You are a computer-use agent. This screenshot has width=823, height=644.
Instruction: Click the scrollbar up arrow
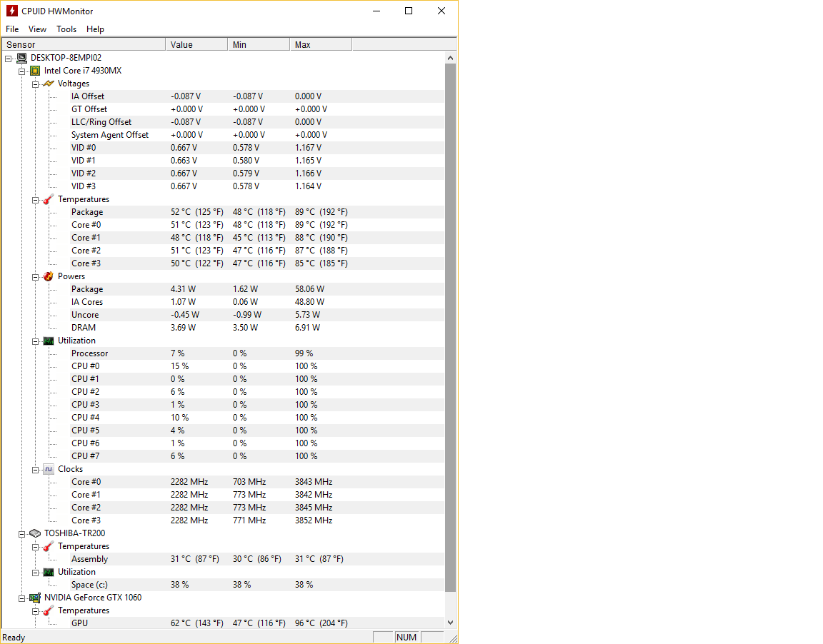(450, 58)
